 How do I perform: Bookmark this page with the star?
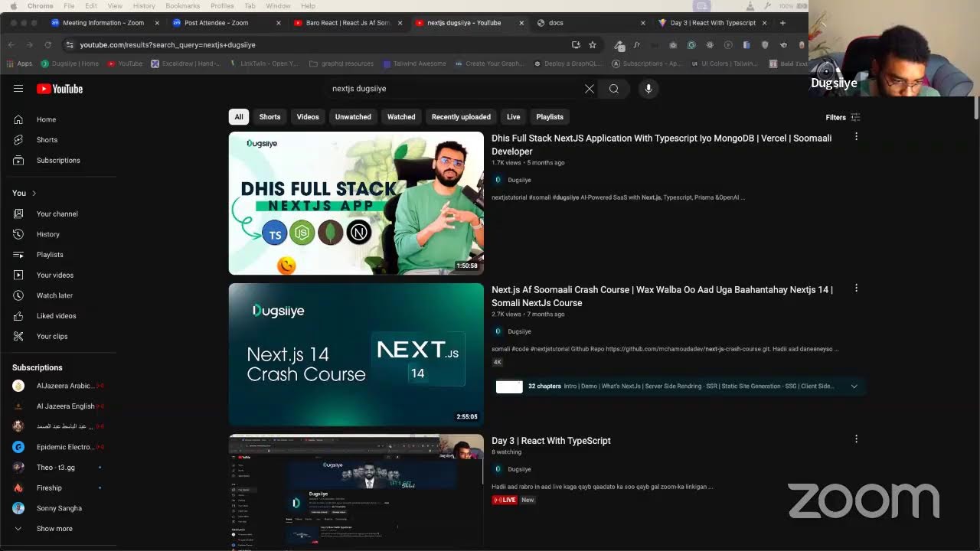[593, 45]
